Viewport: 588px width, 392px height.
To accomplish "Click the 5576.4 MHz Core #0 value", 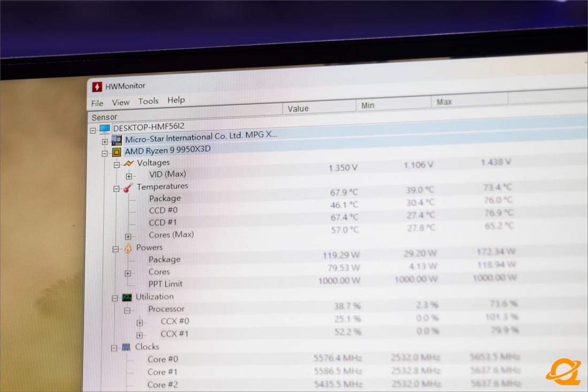I will coord(338,358).
